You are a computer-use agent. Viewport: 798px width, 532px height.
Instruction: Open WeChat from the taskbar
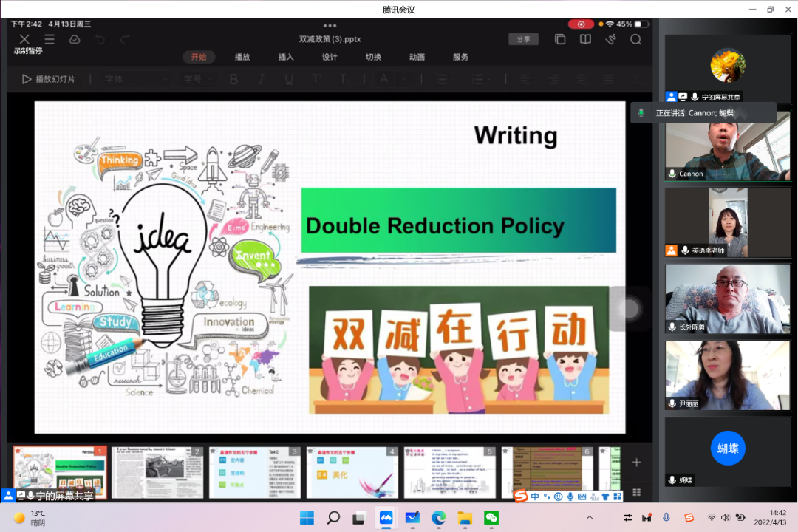coord(491,518)
